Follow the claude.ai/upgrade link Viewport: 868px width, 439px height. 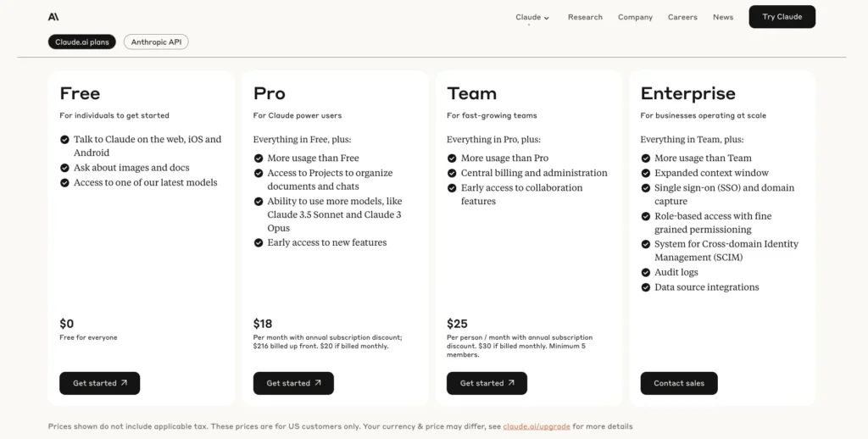coord(537,426)
